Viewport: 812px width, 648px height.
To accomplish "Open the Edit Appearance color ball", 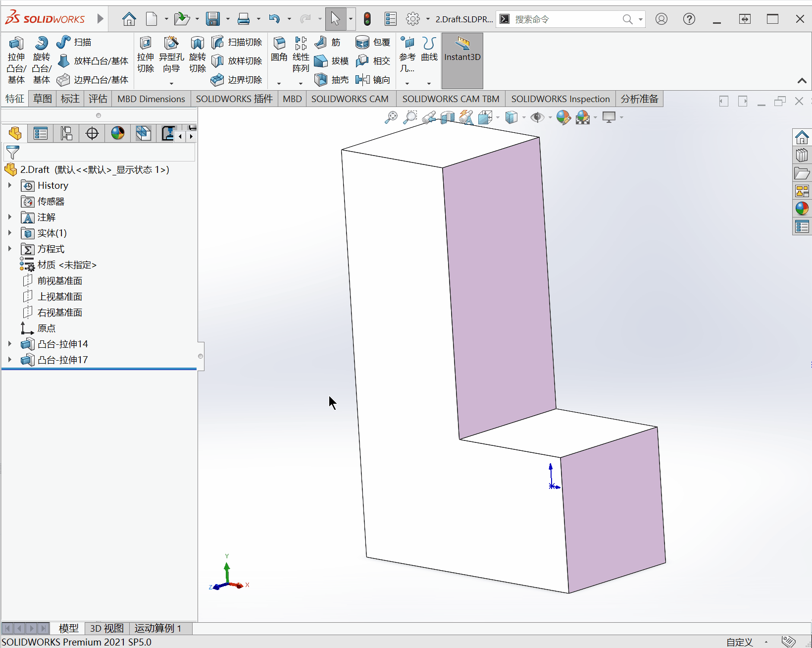I will 563,117.
